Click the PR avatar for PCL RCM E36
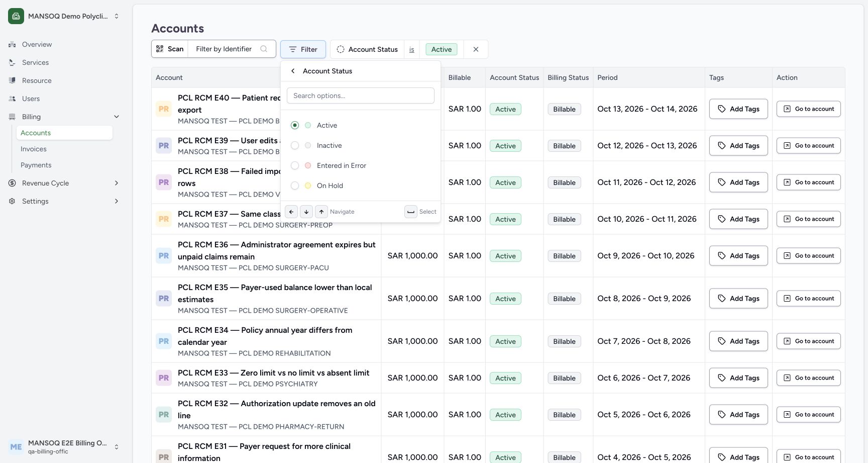This screenshot has height=463, width=868. coord(164,256)
